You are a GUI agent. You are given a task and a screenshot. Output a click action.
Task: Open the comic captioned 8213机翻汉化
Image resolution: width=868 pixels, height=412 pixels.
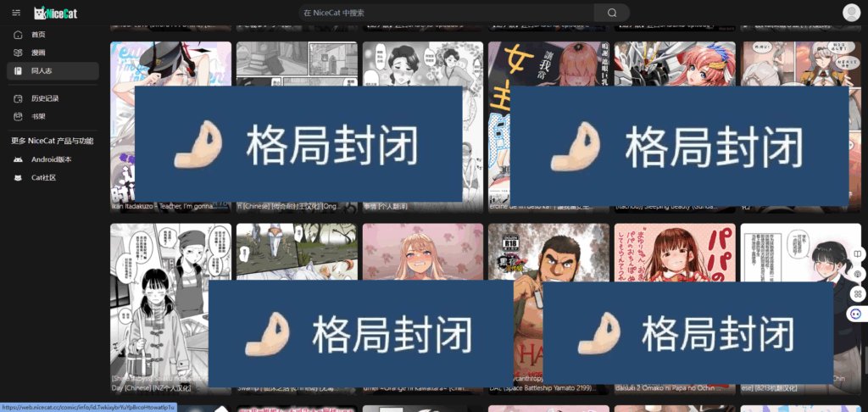coord(801,309)
